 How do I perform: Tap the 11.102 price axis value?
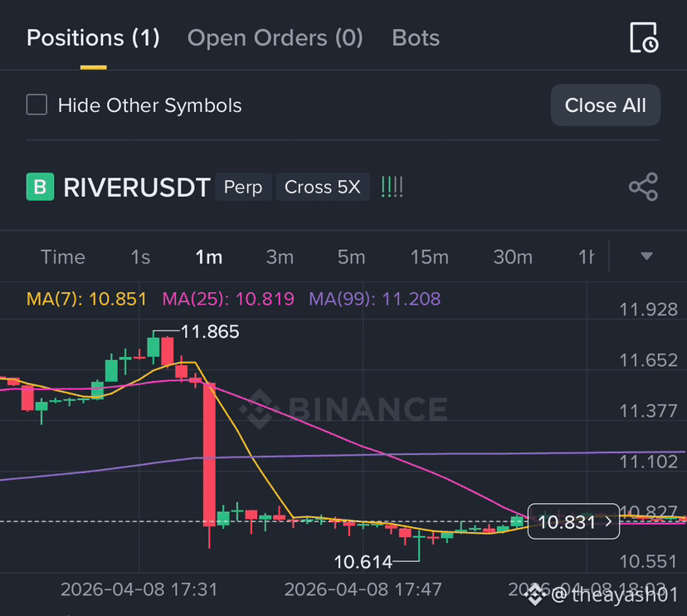(x=649, y=462)
